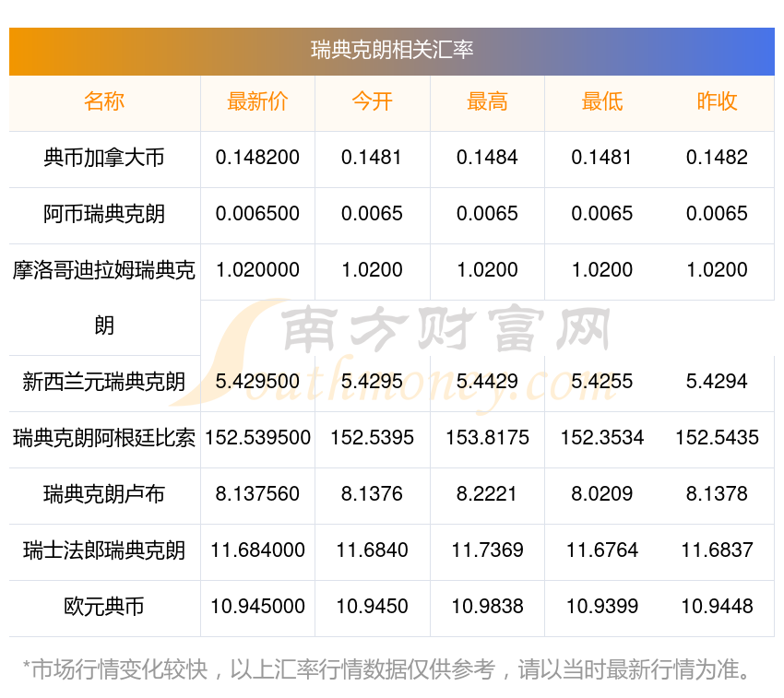
Task: Select the 名称 column header
Action: pyautogui.click(x=104, y=101)
